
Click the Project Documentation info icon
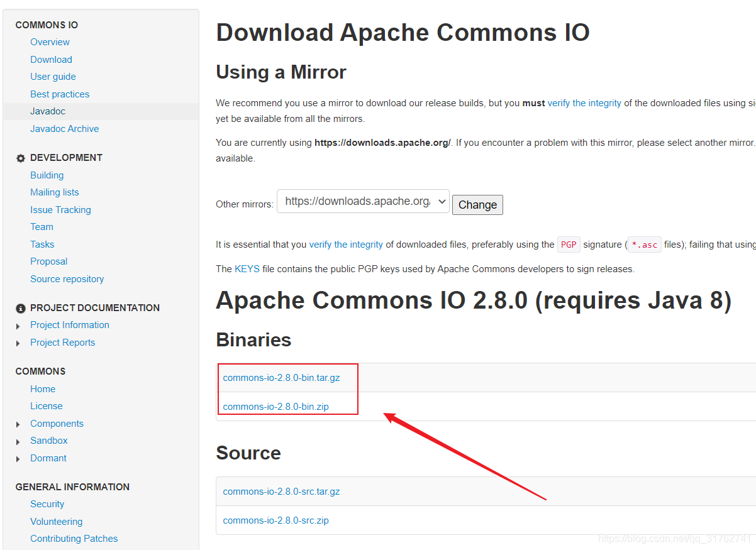(21, 308)
